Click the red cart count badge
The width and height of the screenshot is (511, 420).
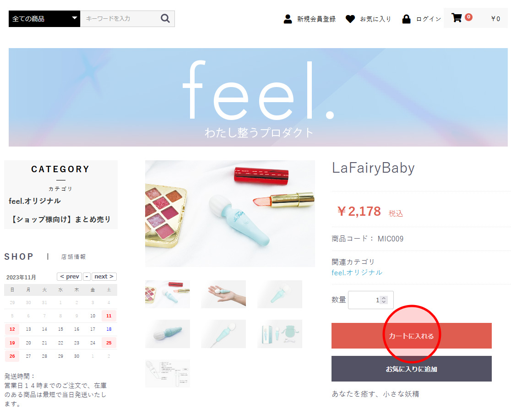coord(468,17)
